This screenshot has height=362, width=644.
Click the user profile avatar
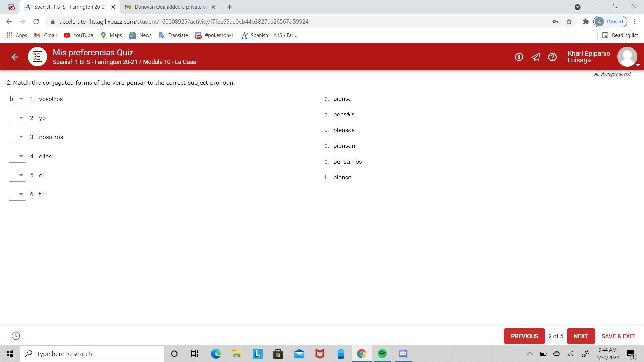(x=627, y=57)
